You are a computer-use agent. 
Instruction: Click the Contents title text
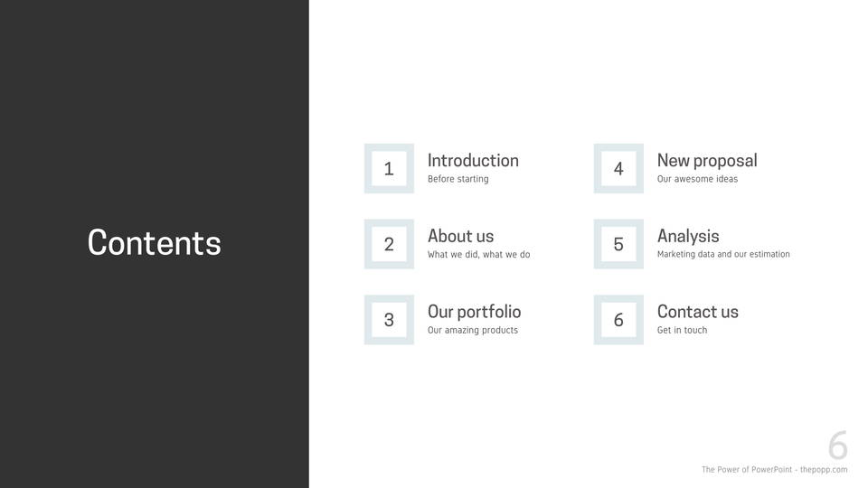pos(155,243)
